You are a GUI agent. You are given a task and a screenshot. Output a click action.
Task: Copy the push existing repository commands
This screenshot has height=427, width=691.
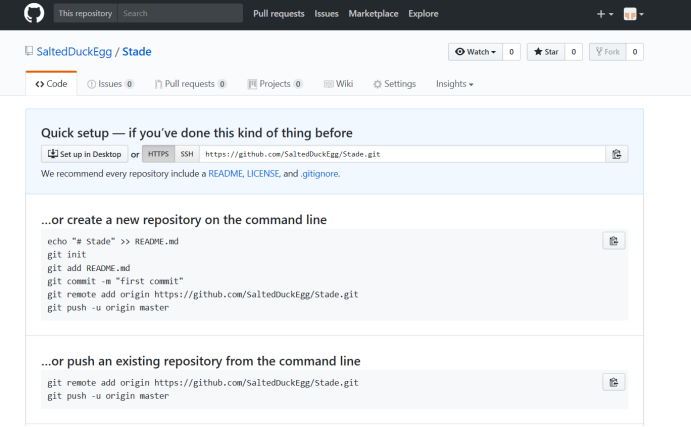[x=613, y=382]
